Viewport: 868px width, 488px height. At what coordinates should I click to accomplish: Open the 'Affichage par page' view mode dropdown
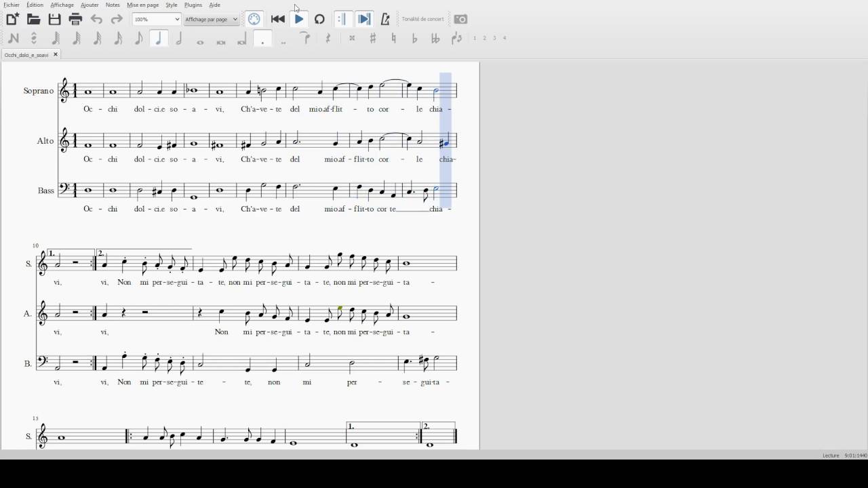tap(212, 20)
